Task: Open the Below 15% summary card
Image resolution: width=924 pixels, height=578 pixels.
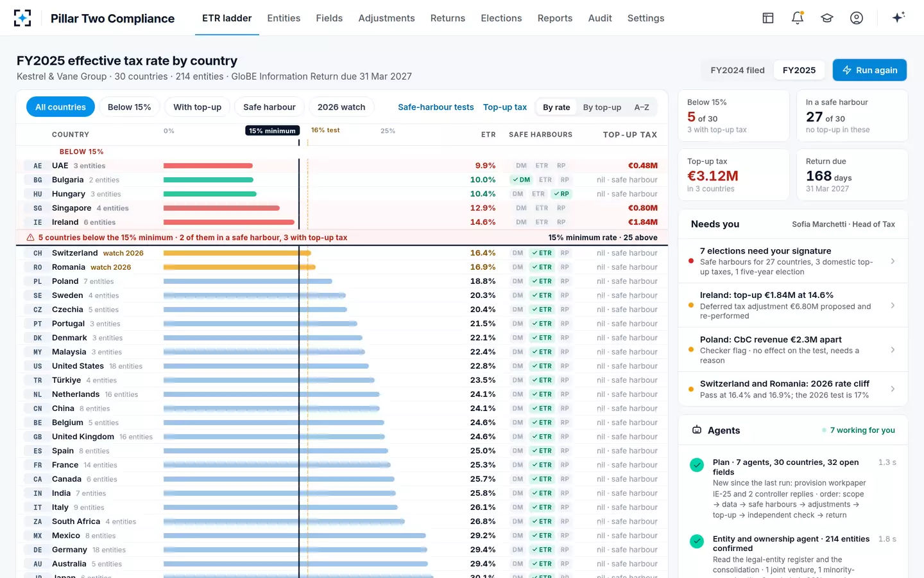Action: (733, 116)
